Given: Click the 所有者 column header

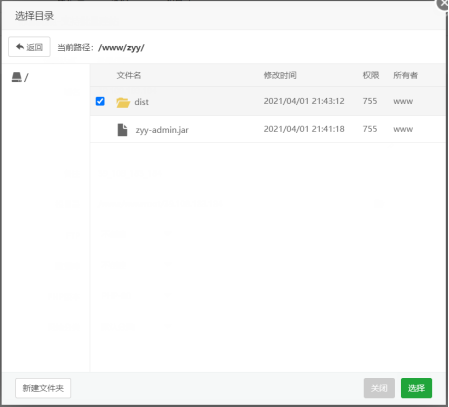Looking at the screenshot, I should pyautogui.click(x=405, y=75).
